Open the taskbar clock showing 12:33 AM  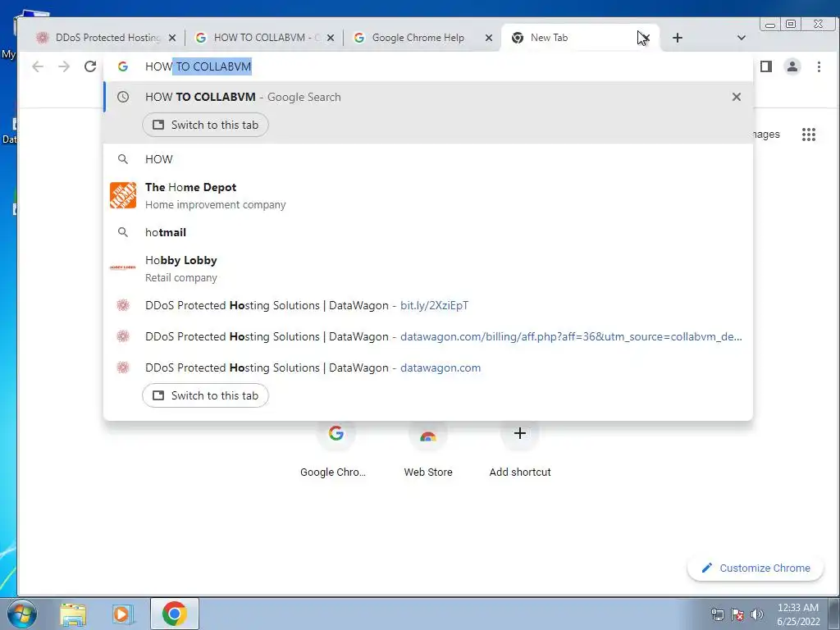tap(798, 614)
